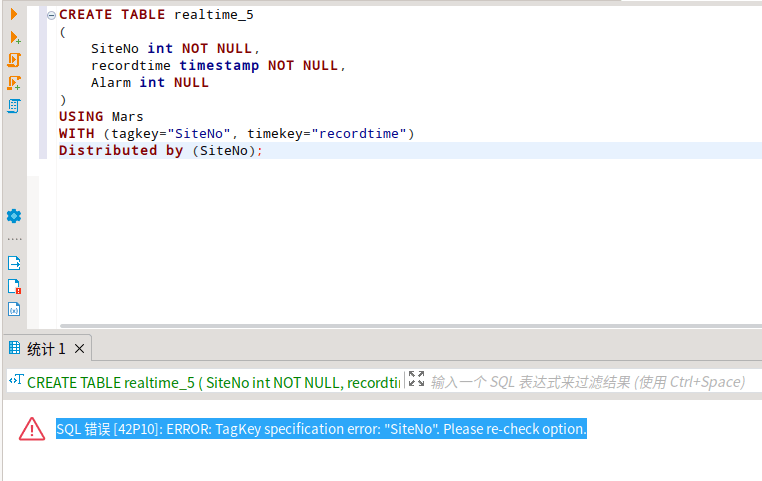Expand the filter panel with arrows icon
This screenshot has width=762, height=481.
click(x=416, y=380)
